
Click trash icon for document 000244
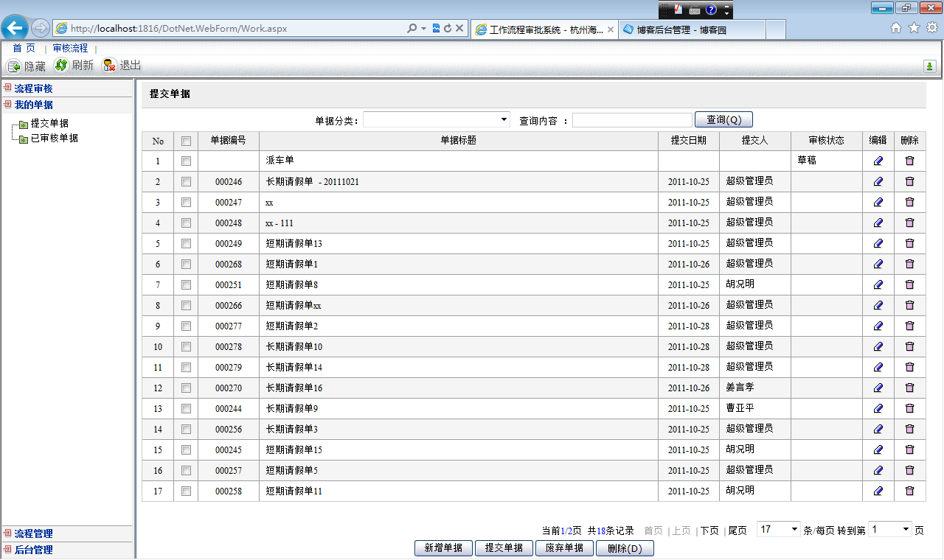pos(909,408)
